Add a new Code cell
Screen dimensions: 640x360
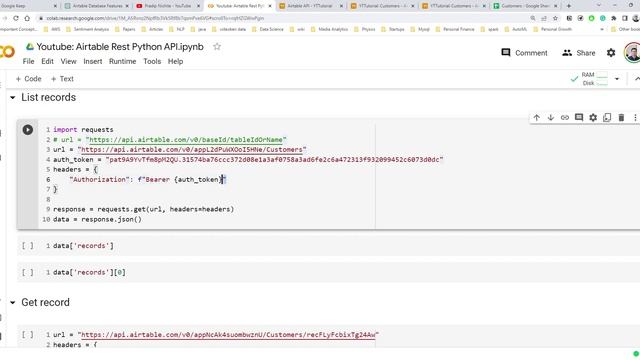click(28, 79)
